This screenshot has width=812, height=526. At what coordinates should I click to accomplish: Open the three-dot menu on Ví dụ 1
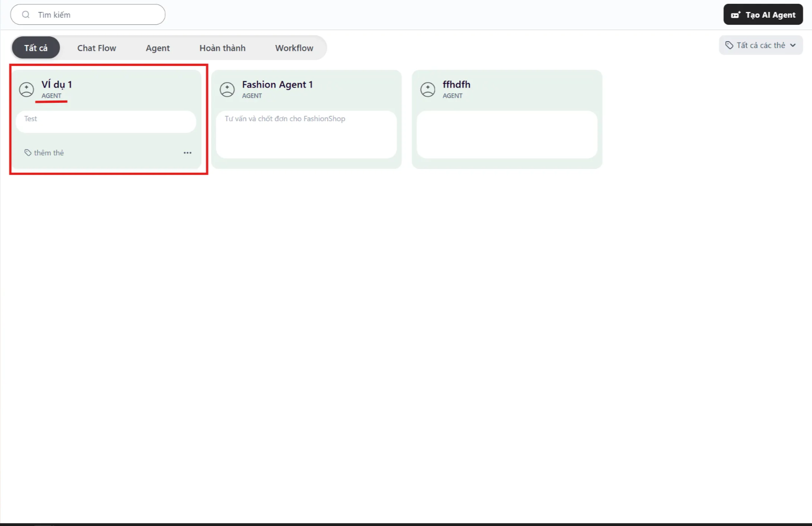[x=188, y=153]
